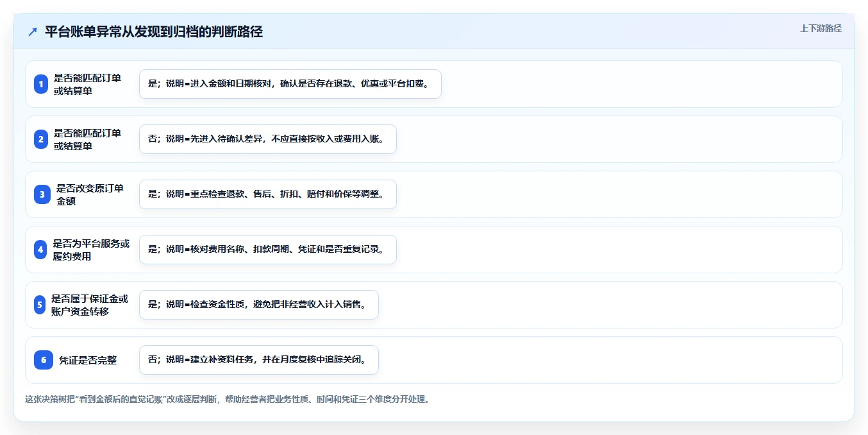Select the 凭证是否完整 label
Viewport: 868px width, 435px height.
click(x=88, y=360)
